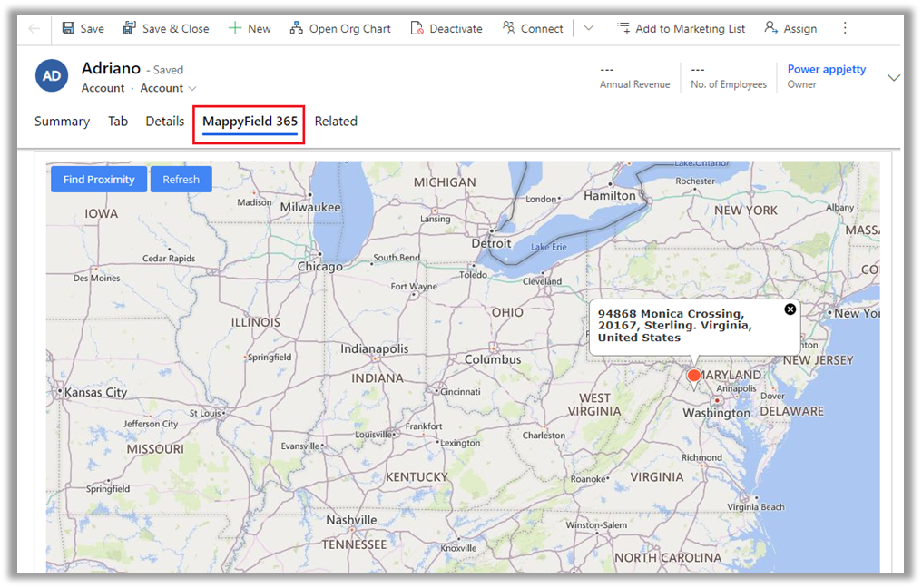
Task: Close the address popup on the map
Action: tap(790, 309)
